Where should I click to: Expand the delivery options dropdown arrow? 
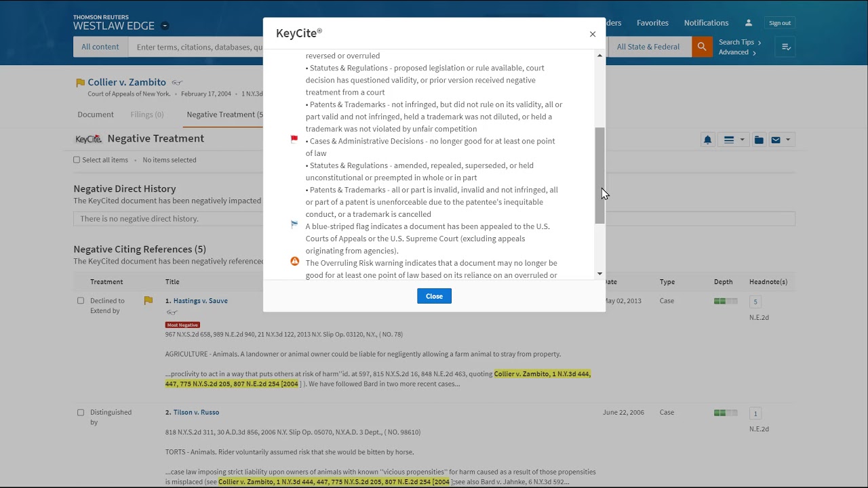point(788,140)
